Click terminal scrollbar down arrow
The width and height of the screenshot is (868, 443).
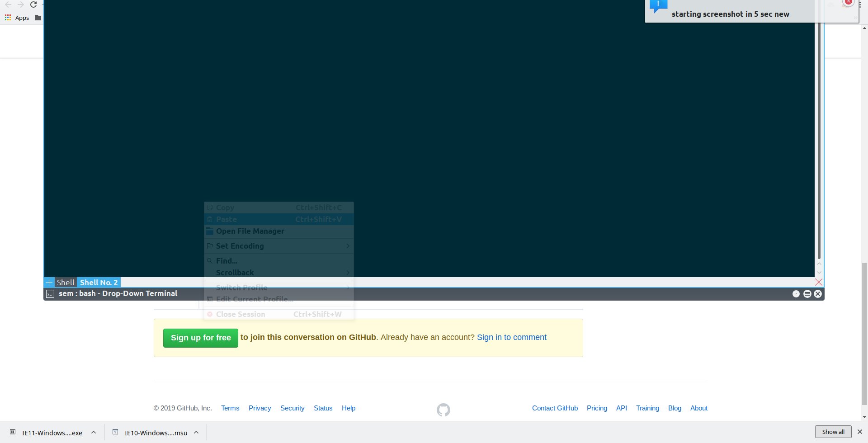(x=819, y=273)
